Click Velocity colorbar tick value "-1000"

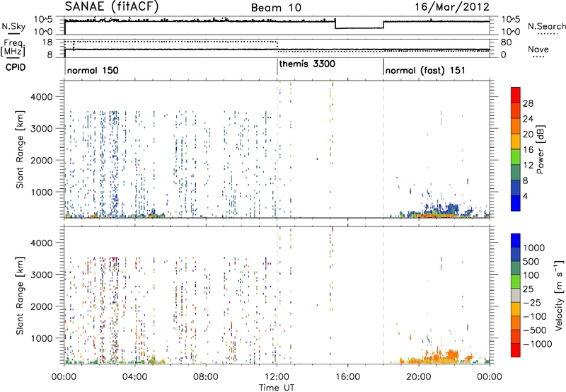click(x=537, y=344)
